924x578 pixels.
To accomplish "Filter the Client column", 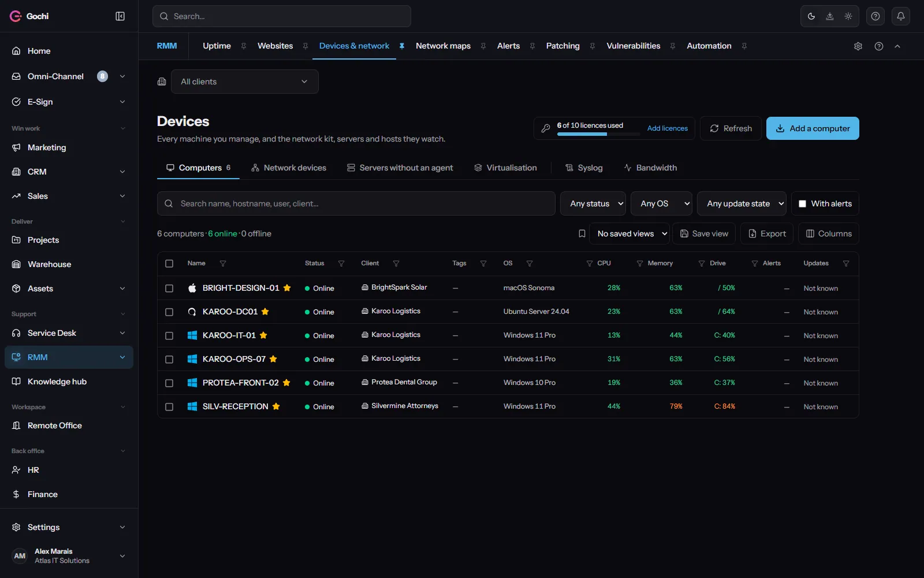I will (396, 264).
